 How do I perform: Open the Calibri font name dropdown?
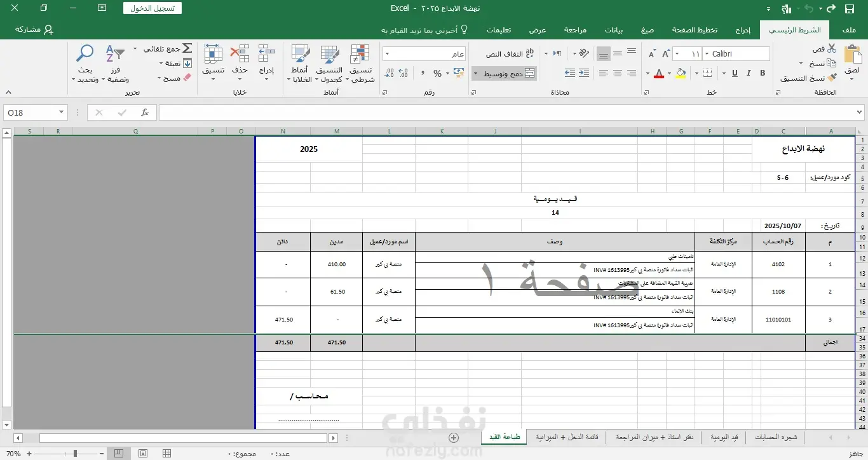[707, 54]
